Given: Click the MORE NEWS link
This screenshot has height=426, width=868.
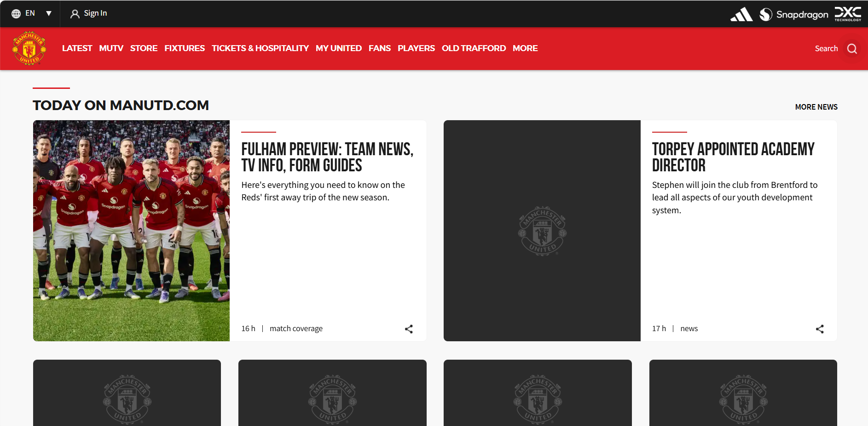Looking at the screenshot, I should point(816,107).
